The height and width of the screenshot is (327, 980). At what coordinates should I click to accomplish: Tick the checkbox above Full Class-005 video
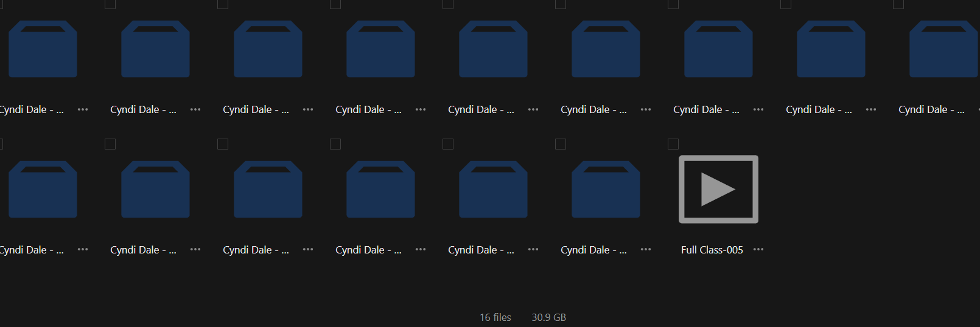673,144
